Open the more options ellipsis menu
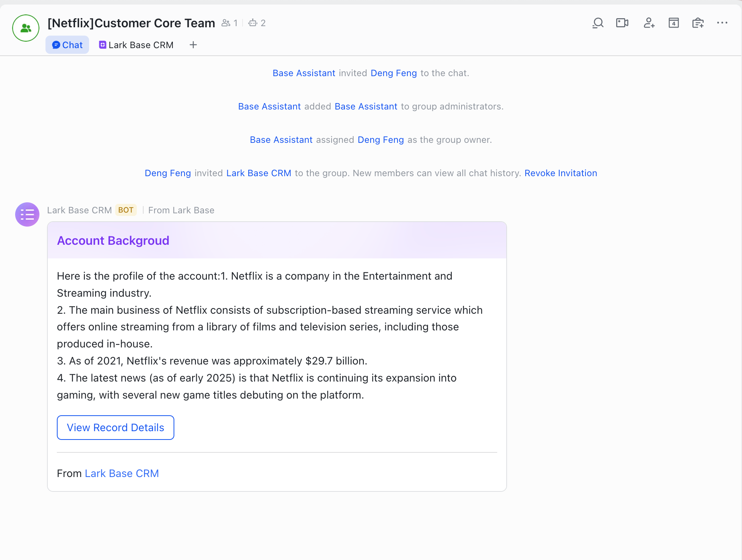Viewport: 742px width, 560px height. (x=722, y=23)
